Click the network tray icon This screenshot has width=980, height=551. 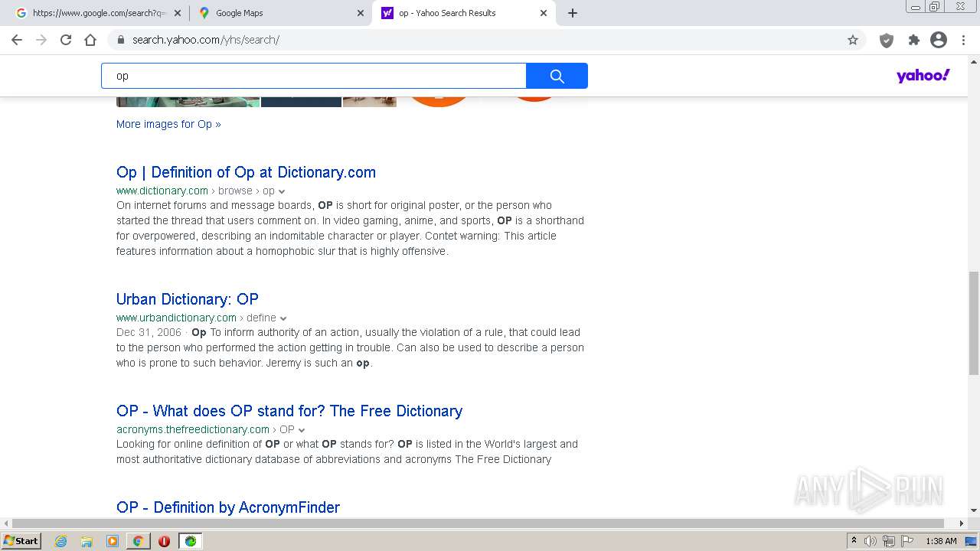pos(888,541)
